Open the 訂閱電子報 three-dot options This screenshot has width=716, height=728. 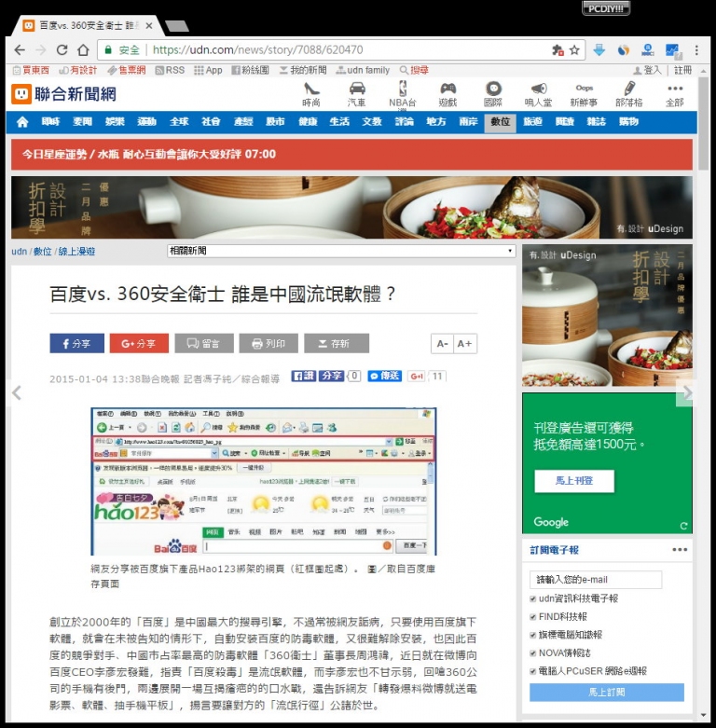pyautogui.click(x=680, y=550)
